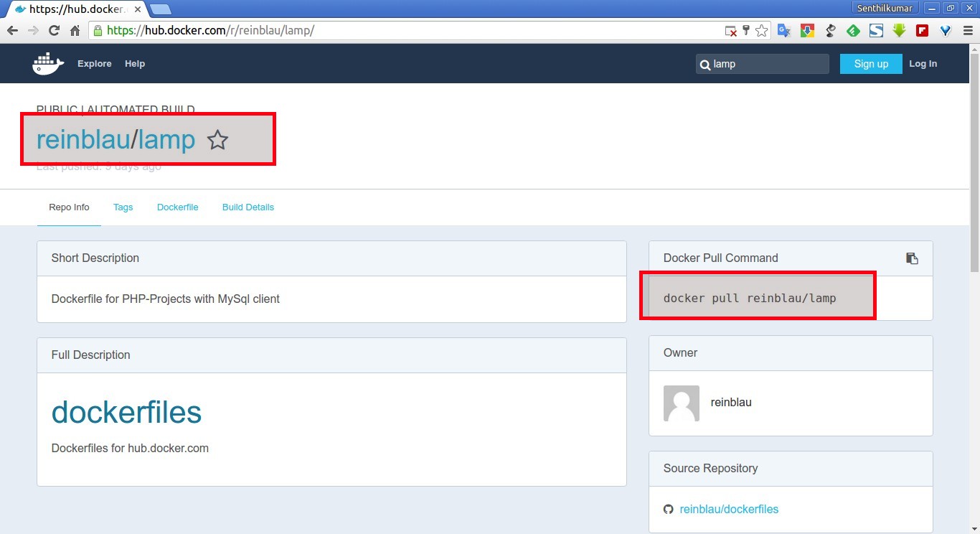Open the Build Details tab
This screenshot has width=980, height=534.
(x=248, y=207)
